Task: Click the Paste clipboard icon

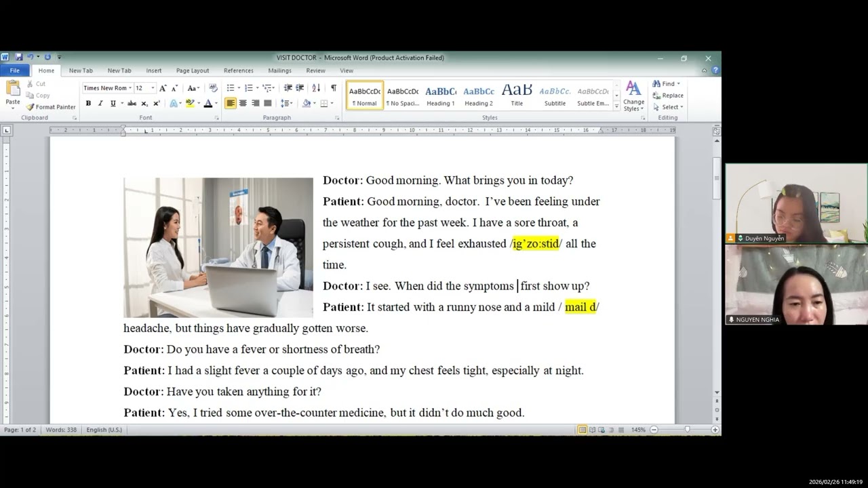Action: [x=13, y=88]
